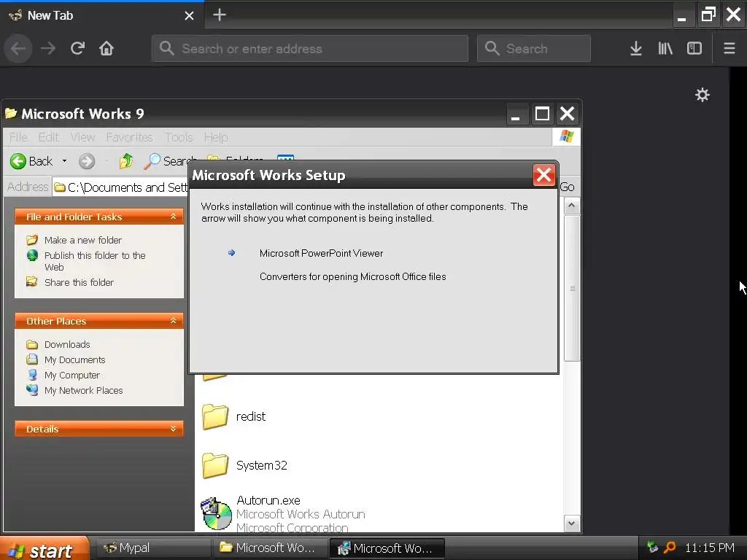
Task: Click Share this folder
Action: coord(79,282)
